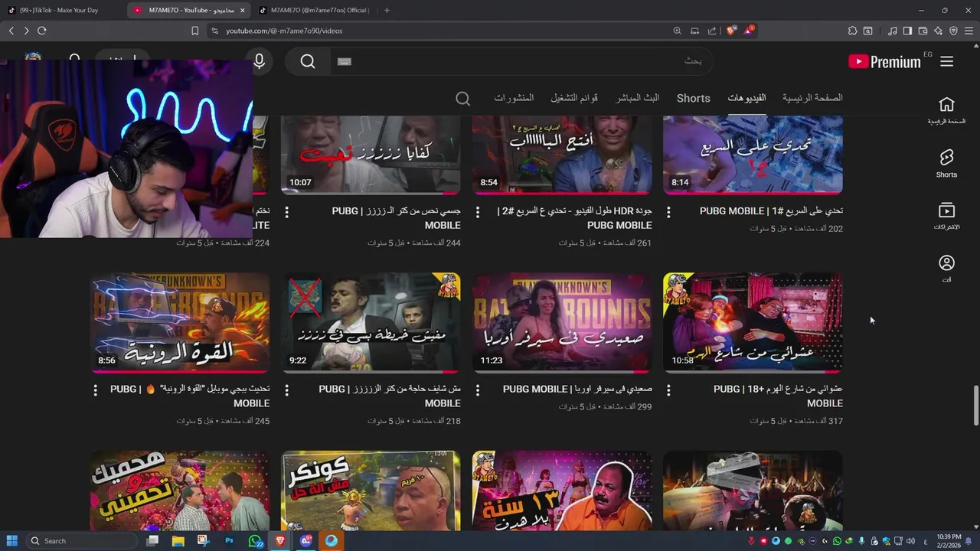Toggle the browser sidebar panel
Viewport: 980px width, 551px height.
[907, 31]
